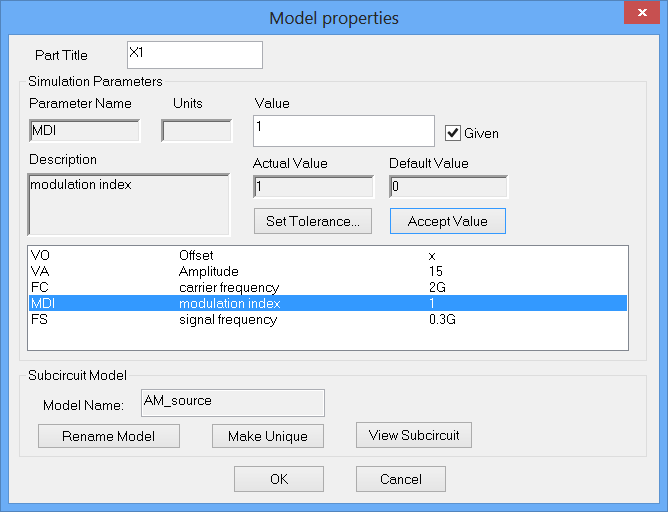Click the Model Name field
The height and width of the screenshot is (512, 668).
[232, 402]
